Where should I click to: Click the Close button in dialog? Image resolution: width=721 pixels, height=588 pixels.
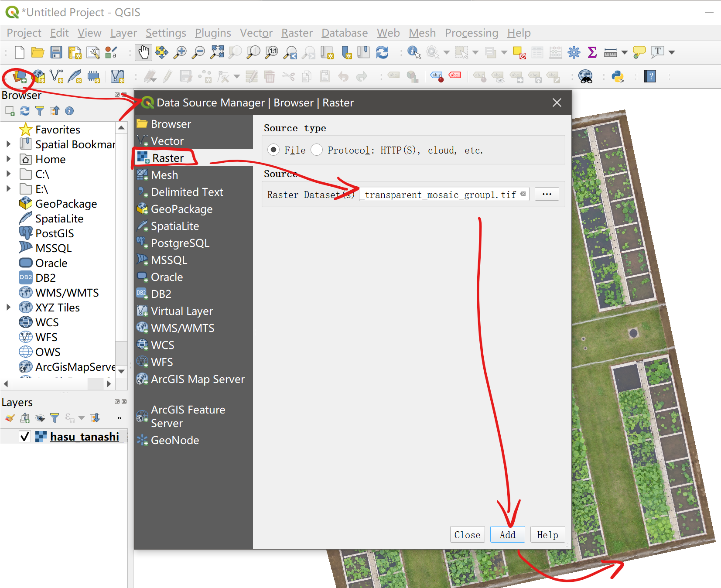pyautogui.click(x=467, y=534)
